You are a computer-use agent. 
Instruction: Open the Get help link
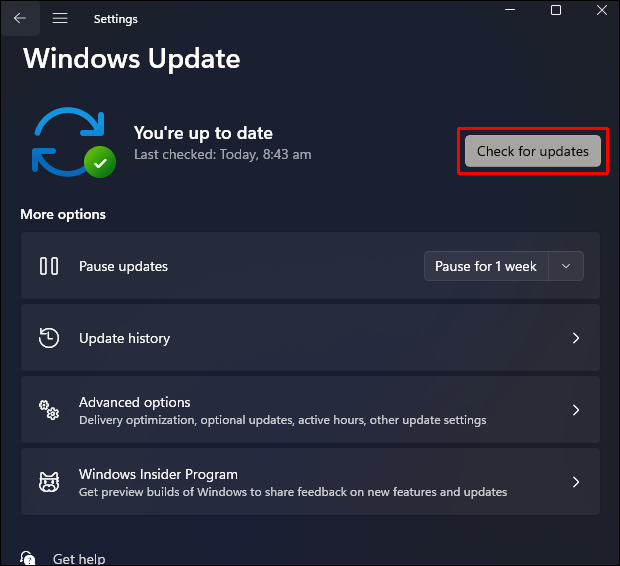pos(79,559)
